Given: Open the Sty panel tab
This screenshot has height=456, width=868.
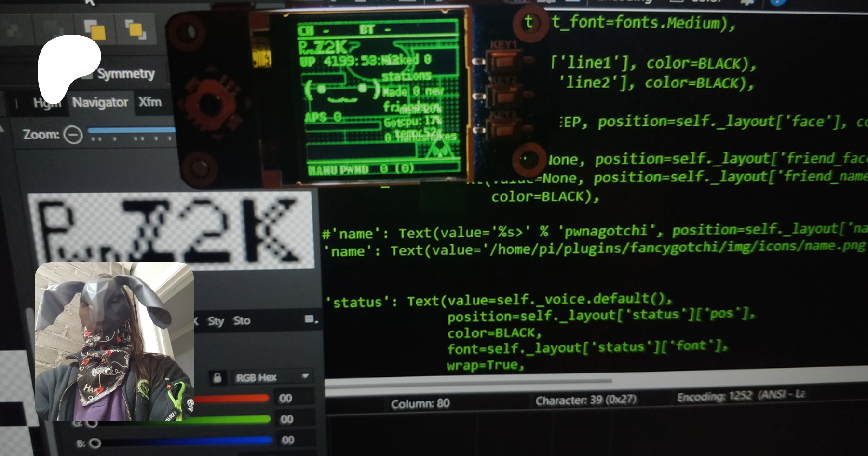Looking at the screenshot, I should click(216, 321).
